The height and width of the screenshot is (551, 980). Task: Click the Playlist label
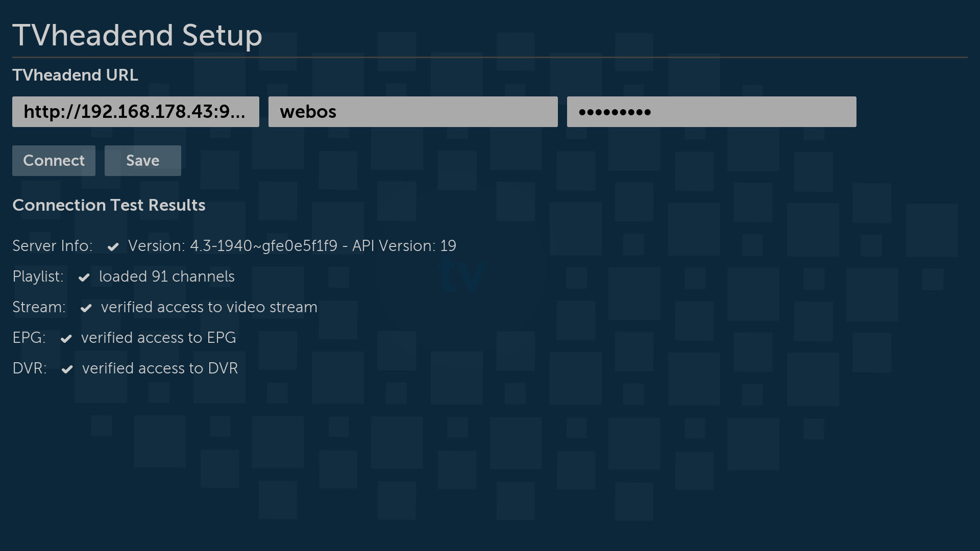coord(38,277)
